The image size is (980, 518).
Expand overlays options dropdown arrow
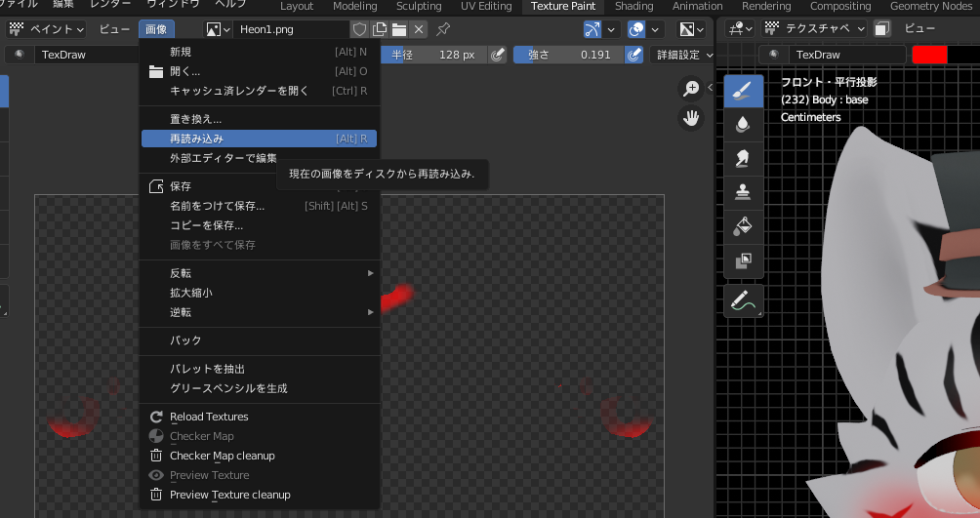point(654,29)
